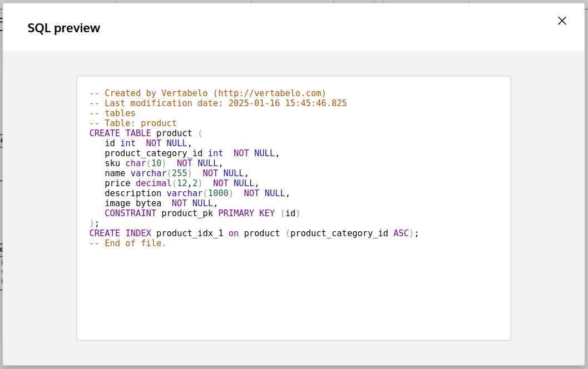588x369 pixels.
Task: Click the Last modification date comment line
Action: click(x=218, y=103)
